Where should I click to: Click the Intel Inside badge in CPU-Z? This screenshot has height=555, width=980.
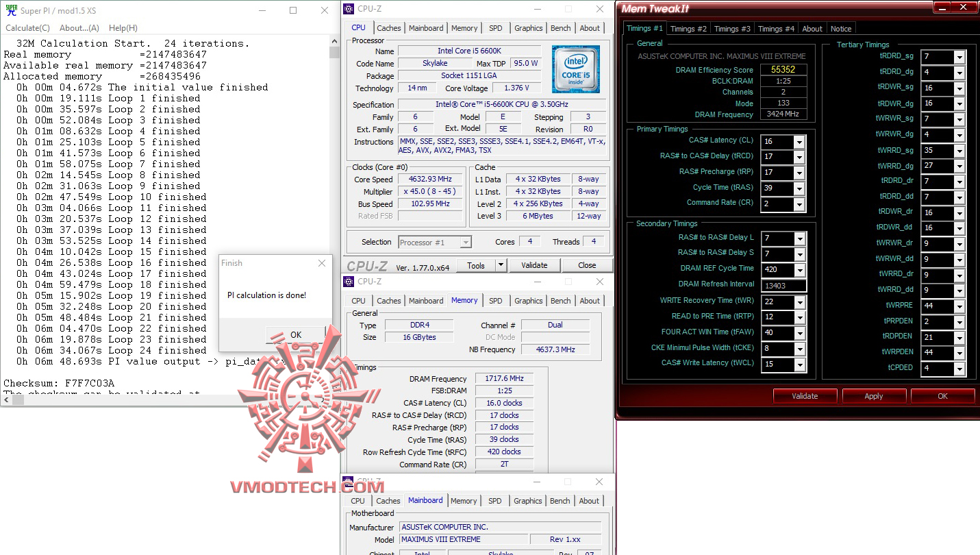click(575, 69)
